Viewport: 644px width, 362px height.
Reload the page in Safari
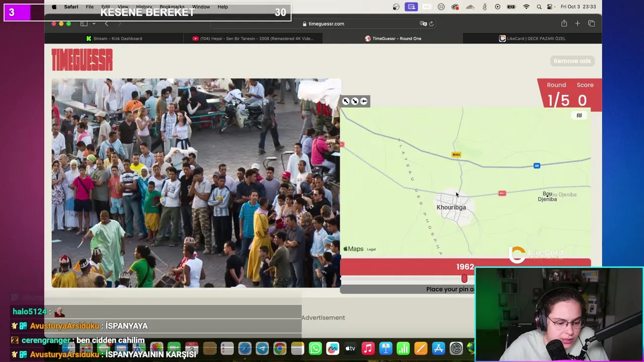(431, 24)
